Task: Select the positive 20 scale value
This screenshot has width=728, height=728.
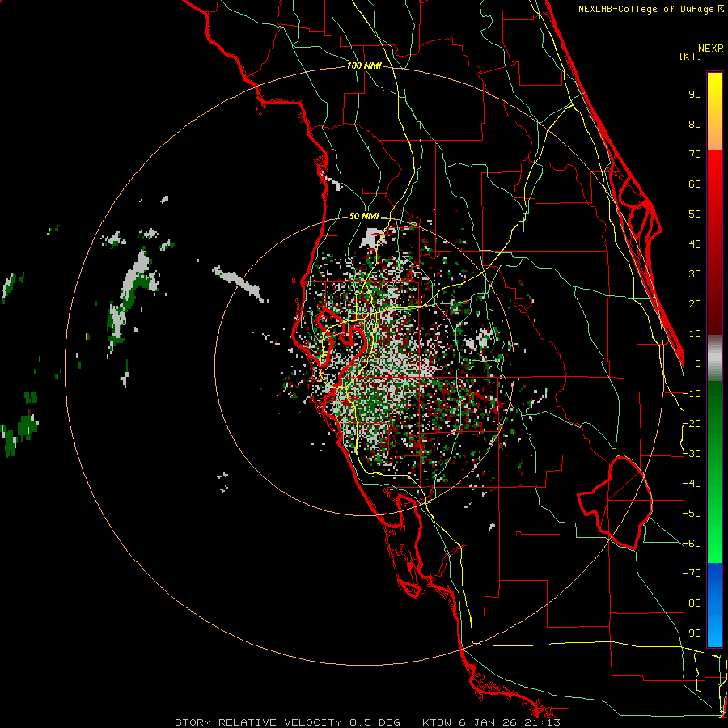Action: click(x=695, y=303)
